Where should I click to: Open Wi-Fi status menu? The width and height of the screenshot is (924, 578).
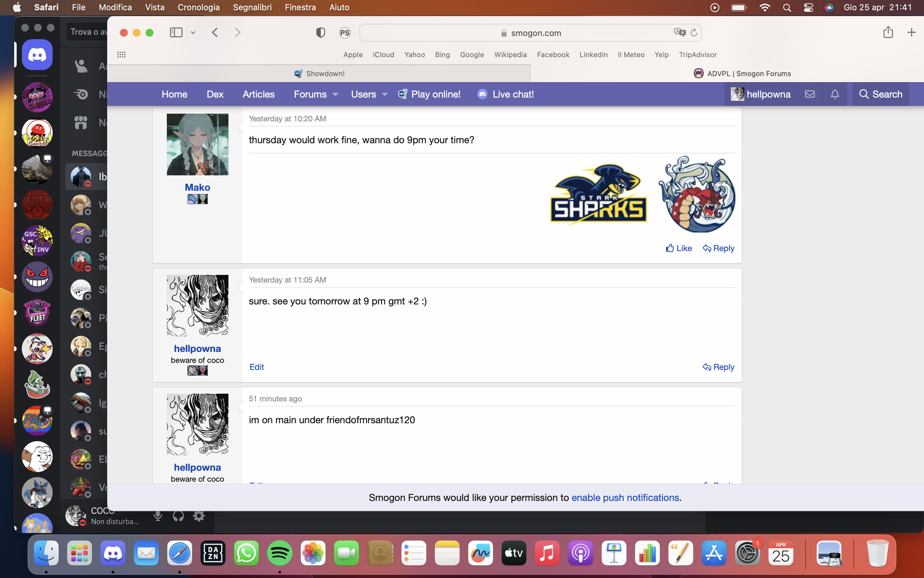tap(765, 8)
